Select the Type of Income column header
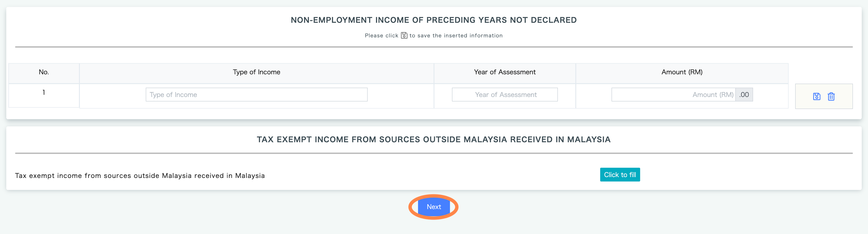Image resolution: width=868 pixels, height=234 pixels. point(256,72)
